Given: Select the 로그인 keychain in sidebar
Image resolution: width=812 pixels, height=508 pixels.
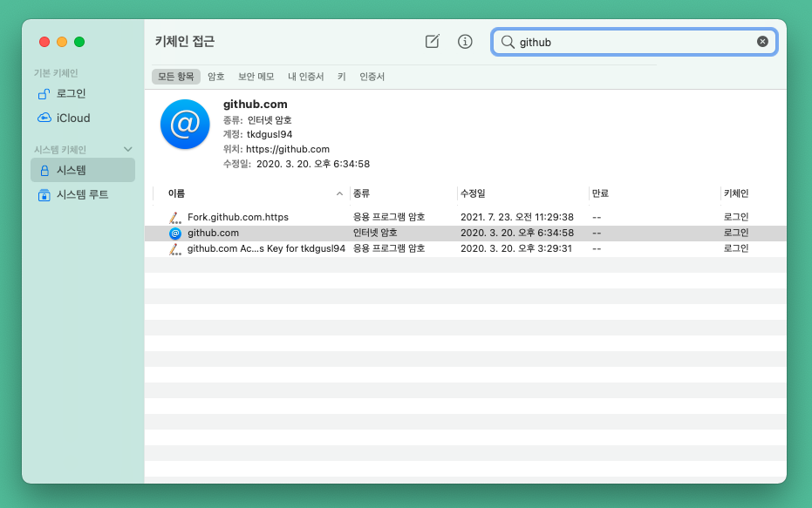Looking at the screenshot, I should tap(83, 93).
